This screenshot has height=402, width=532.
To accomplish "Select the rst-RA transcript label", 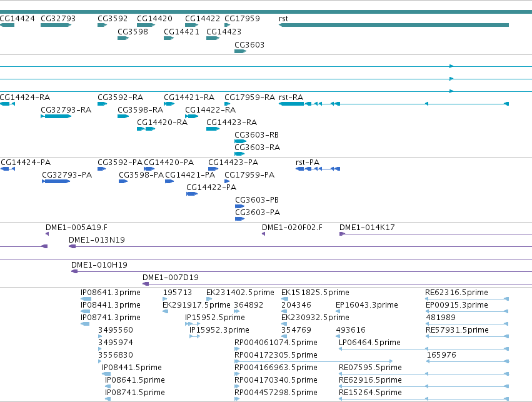I will point(291,98).
